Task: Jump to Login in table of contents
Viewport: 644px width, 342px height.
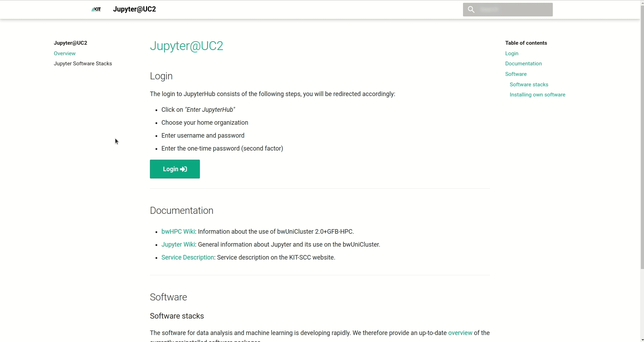Action: (x=512, y=53)
